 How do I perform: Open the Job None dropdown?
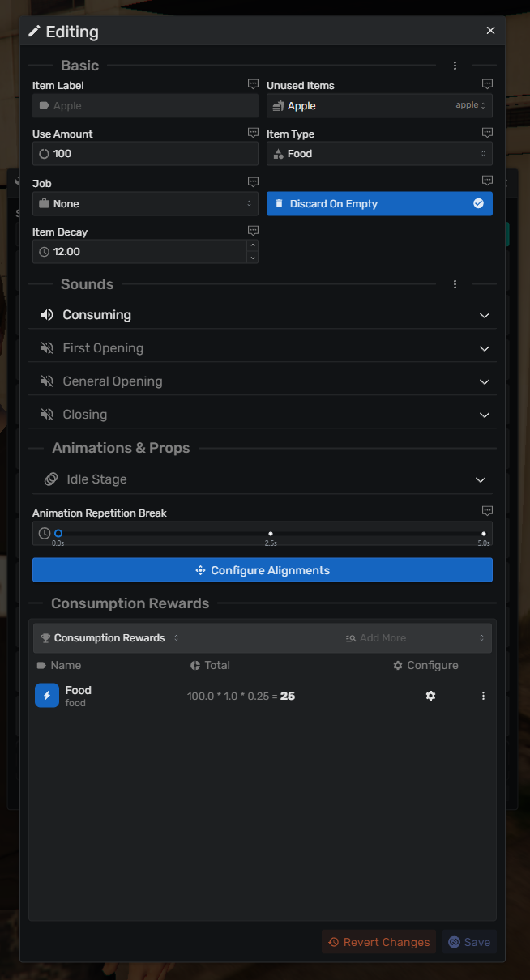[x=145, y=203]
